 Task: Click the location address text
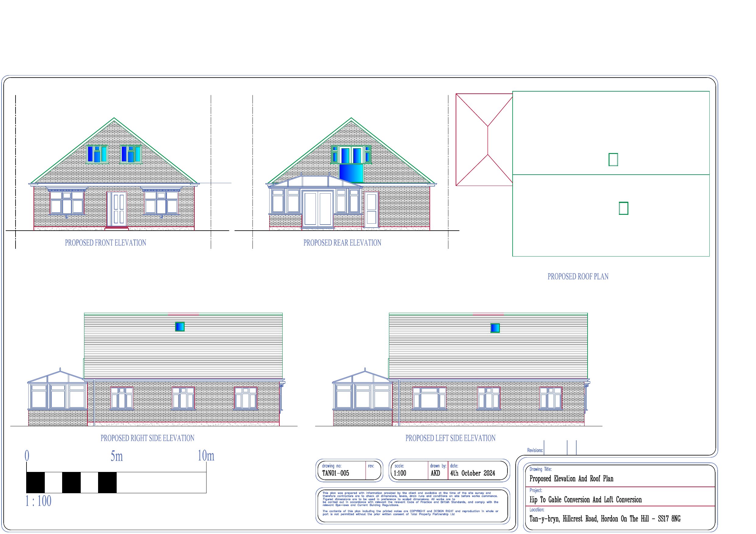(x=605, y=519)
